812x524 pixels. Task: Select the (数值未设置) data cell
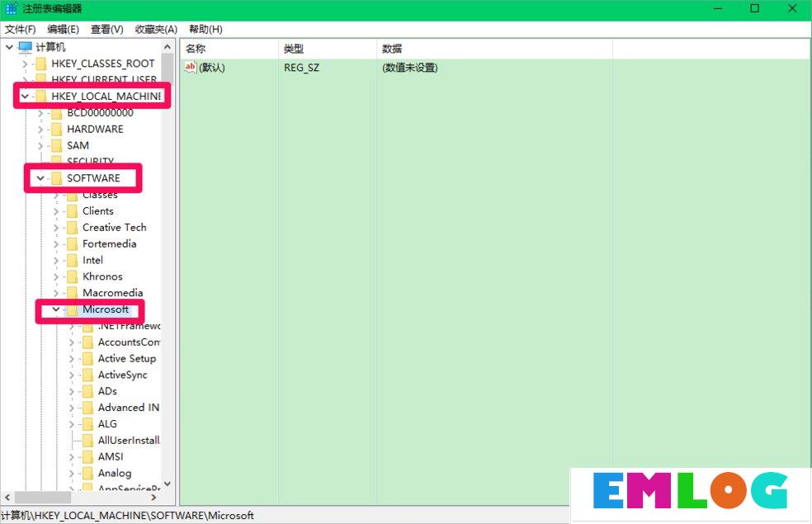click(409, 68)
